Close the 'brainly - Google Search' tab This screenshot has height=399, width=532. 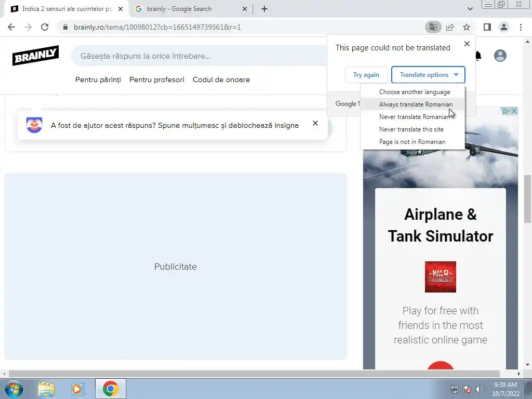coord(245,9)
